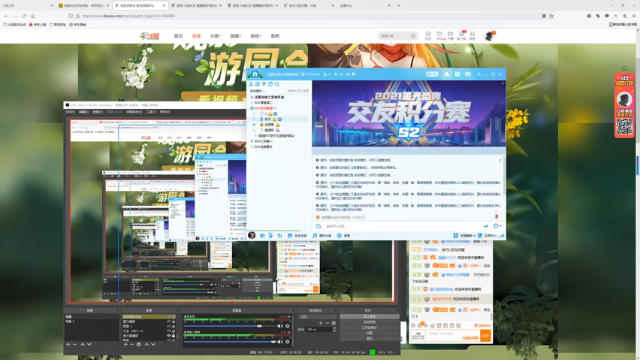Mute the first OBS audio mixer track
This screenshot has height=360, width=640.
click(280, 326)
